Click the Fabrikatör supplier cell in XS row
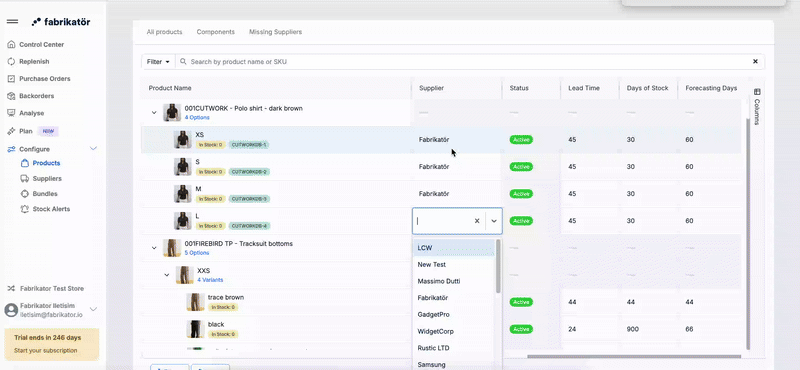800x370 pixels. click(434, 139)
